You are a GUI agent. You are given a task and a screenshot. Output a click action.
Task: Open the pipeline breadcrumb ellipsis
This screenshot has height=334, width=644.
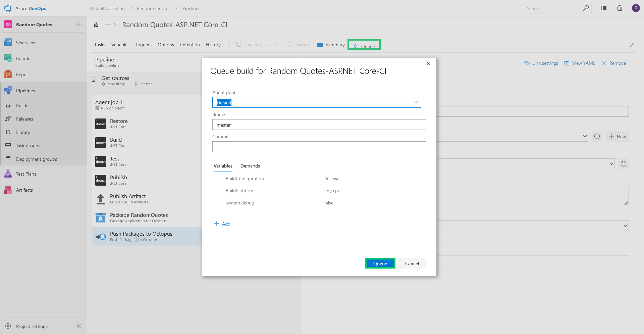pos(107,25)
